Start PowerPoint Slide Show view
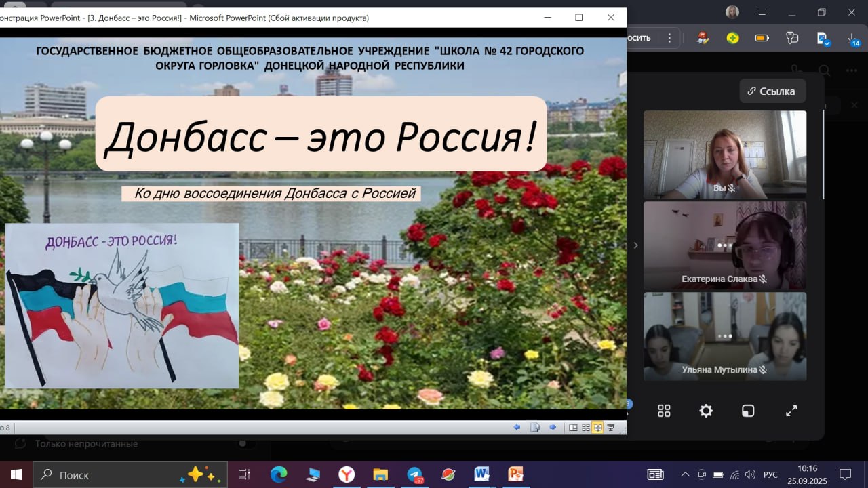This screenshot has height=488, width=868. pos(610,428)
